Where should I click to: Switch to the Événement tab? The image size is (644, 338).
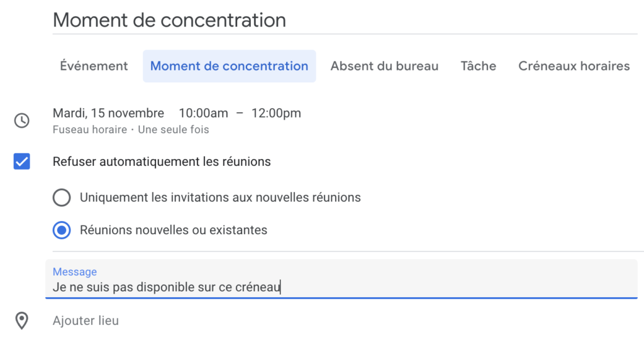point(94,66)
